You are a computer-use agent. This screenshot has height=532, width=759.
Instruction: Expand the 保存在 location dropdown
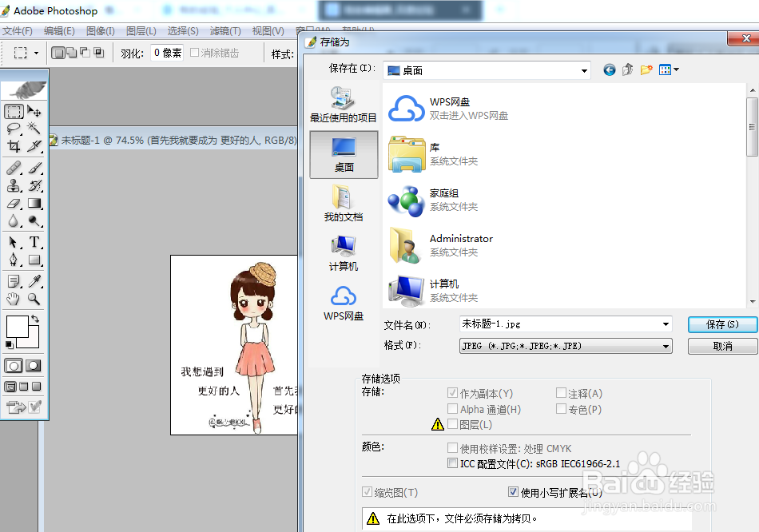584,70
